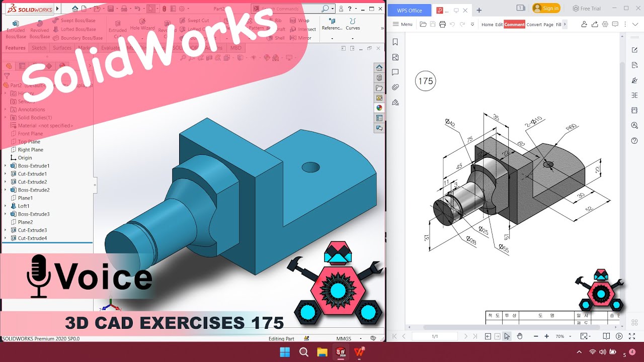
Task: Expand Solid Bodies(1) folder
Action: (6, 118)
